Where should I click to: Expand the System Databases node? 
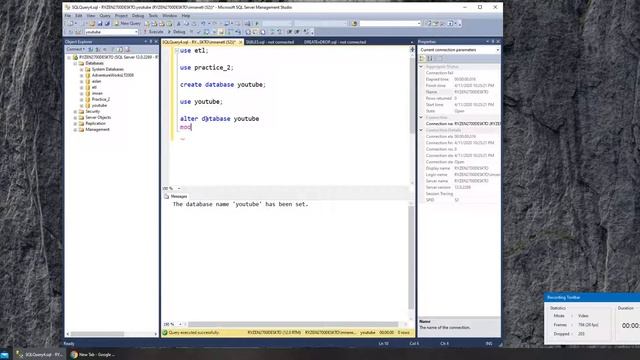click(x=81, y=69)
